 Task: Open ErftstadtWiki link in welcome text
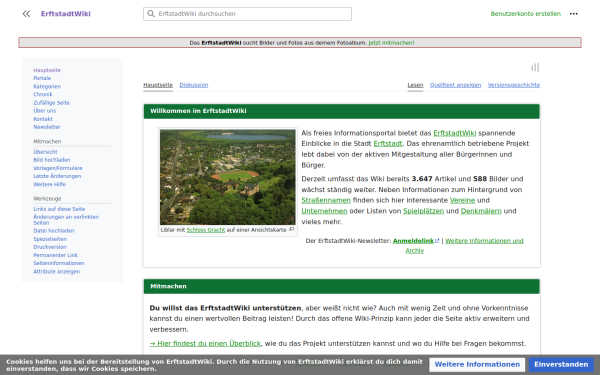coord(455,133)
